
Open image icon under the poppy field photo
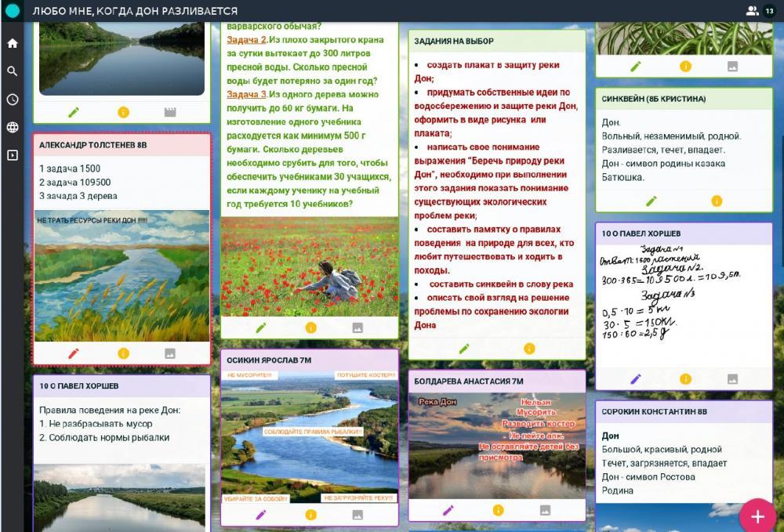[x=358, y=328]
